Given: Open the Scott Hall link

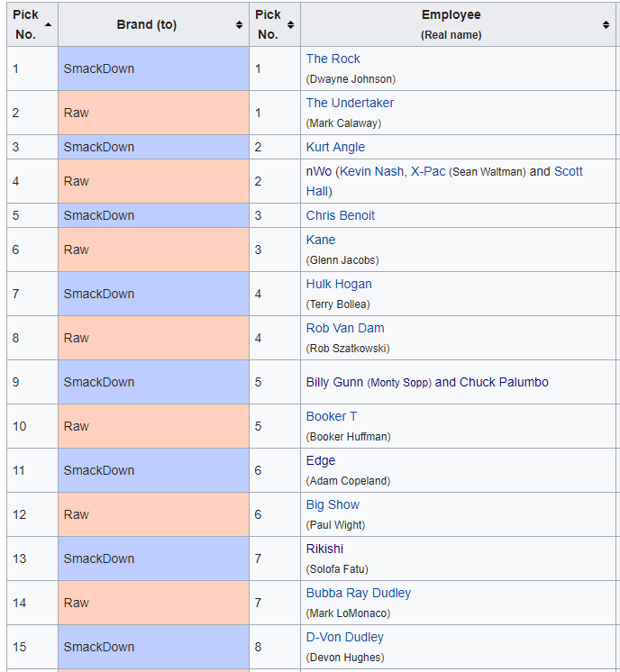Looking at the screenshot, I should click(568, 172).
